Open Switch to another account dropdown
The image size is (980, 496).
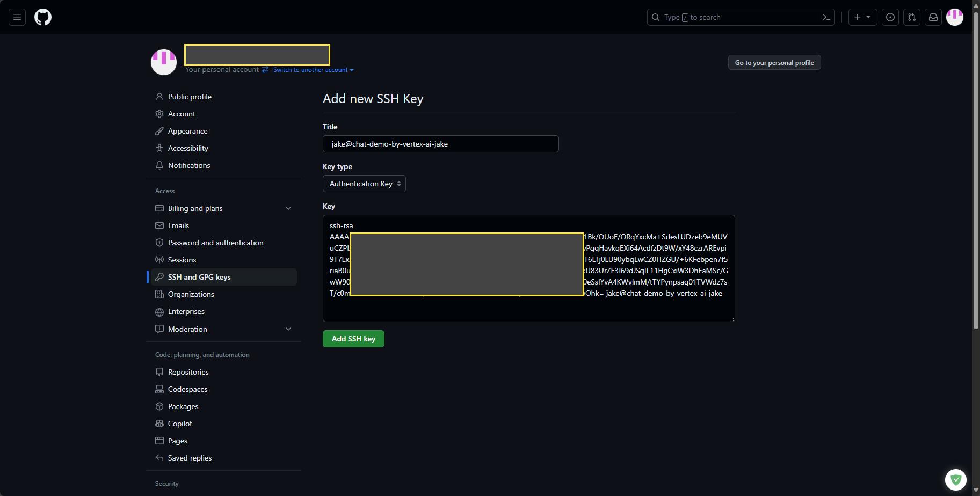click(x=313, y=70)
